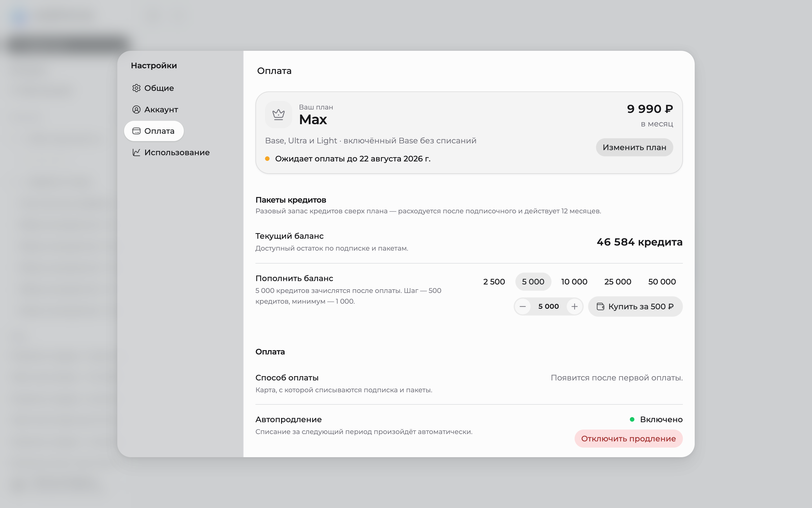The image size is (812, 508).
Task: Click the 5 000 credit amount field
Action: (x=549, y=306)
